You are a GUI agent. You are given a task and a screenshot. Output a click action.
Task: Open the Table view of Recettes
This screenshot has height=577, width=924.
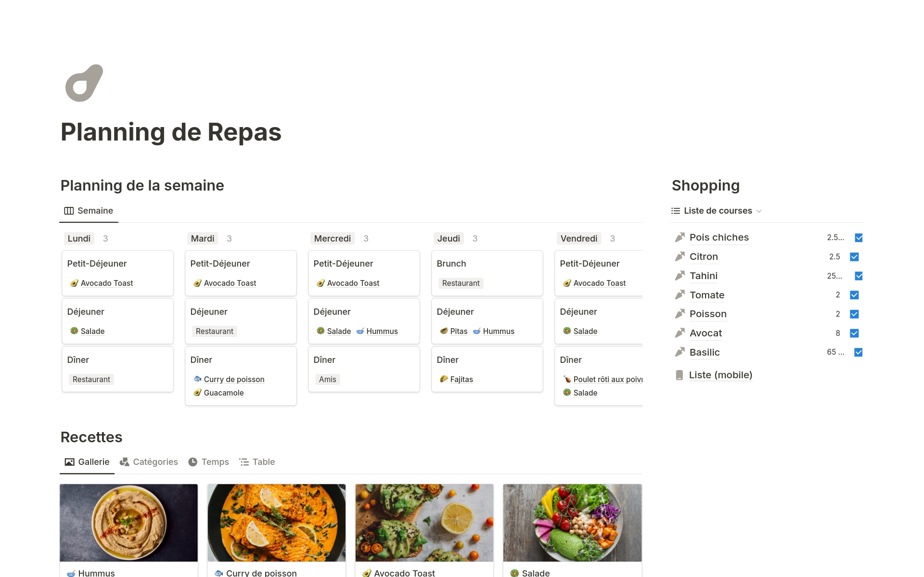(x=257, y=462)
